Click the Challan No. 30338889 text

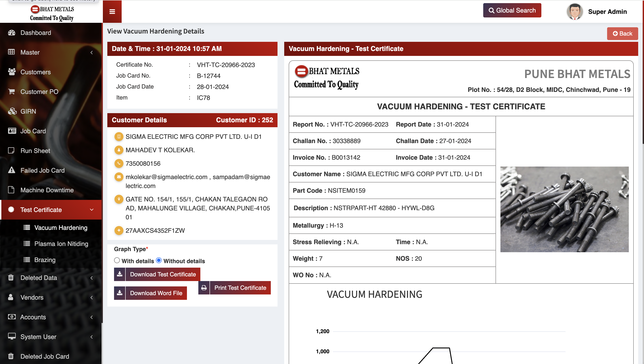pyautogui.click(x=326, y=141)
